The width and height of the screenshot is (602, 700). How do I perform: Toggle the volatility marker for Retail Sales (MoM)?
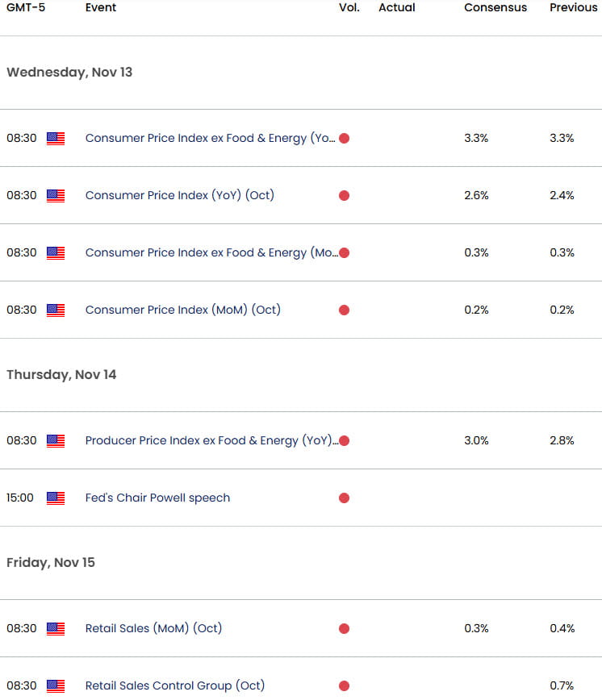coord(344,628)
